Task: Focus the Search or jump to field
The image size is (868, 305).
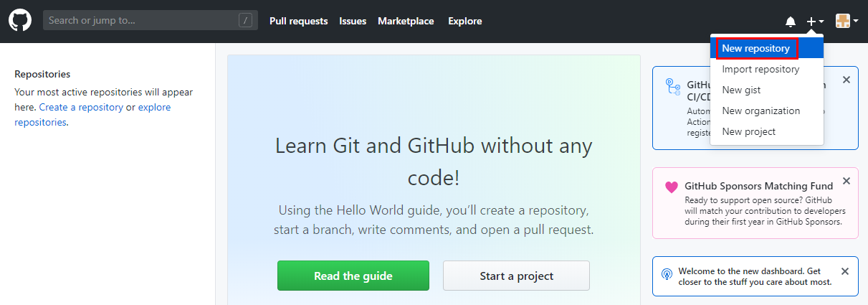Action: [151, 20]
